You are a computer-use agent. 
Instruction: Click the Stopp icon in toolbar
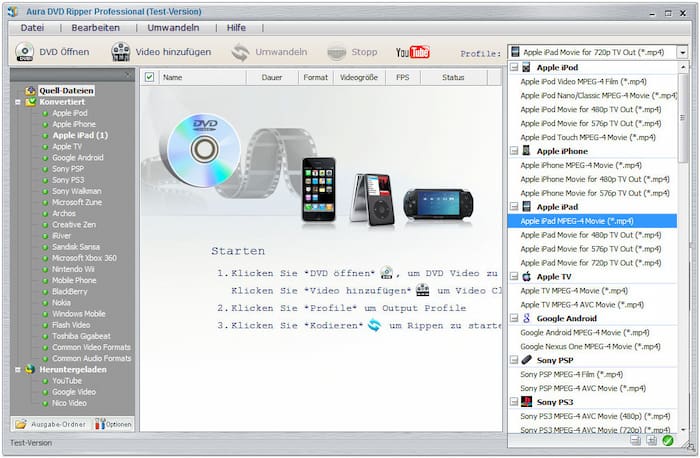click(x=337, y=52)
